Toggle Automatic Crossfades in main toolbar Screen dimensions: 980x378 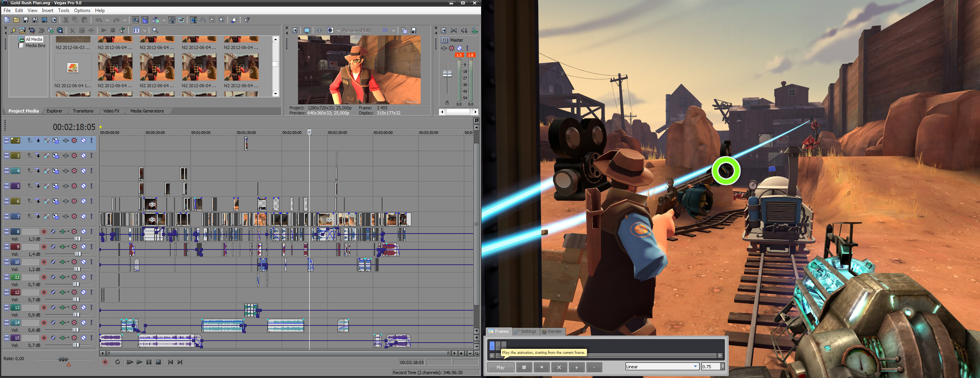coord(145,20)
